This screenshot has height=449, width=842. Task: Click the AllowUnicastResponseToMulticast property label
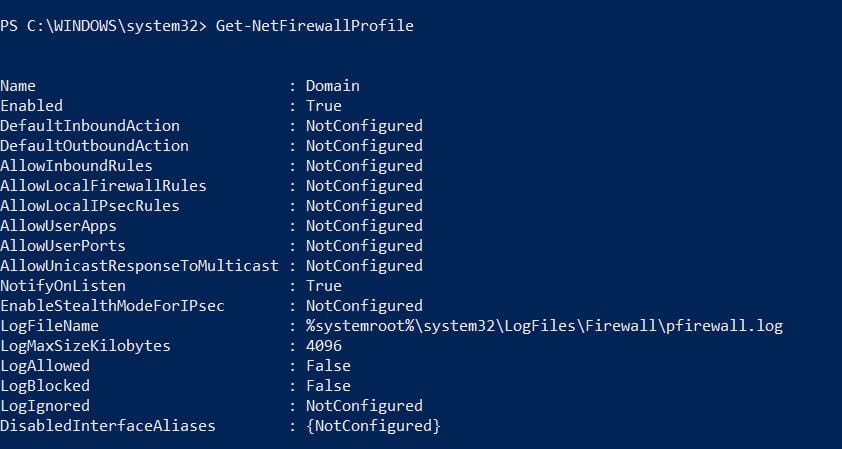140,266
